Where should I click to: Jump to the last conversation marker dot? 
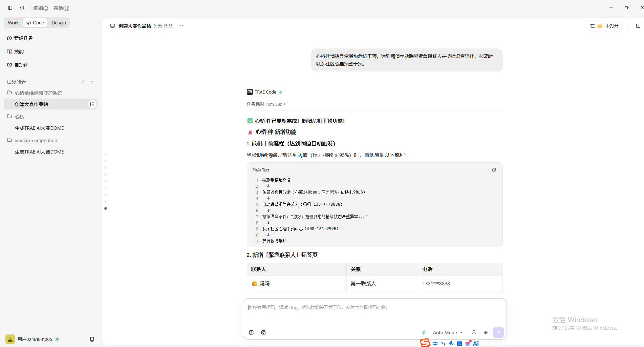(106, 208)
